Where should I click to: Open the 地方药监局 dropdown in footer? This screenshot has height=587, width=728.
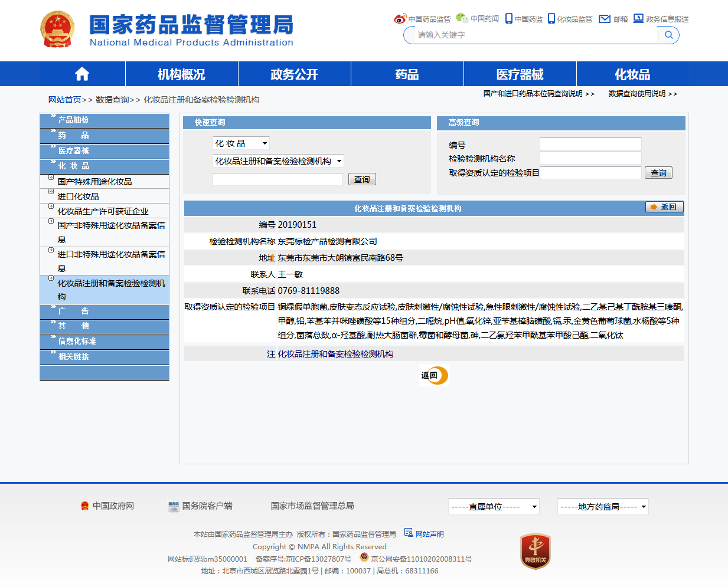603,506
